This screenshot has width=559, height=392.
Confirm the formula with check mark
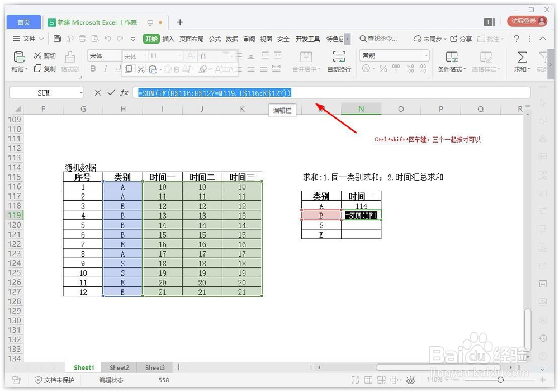111,93
